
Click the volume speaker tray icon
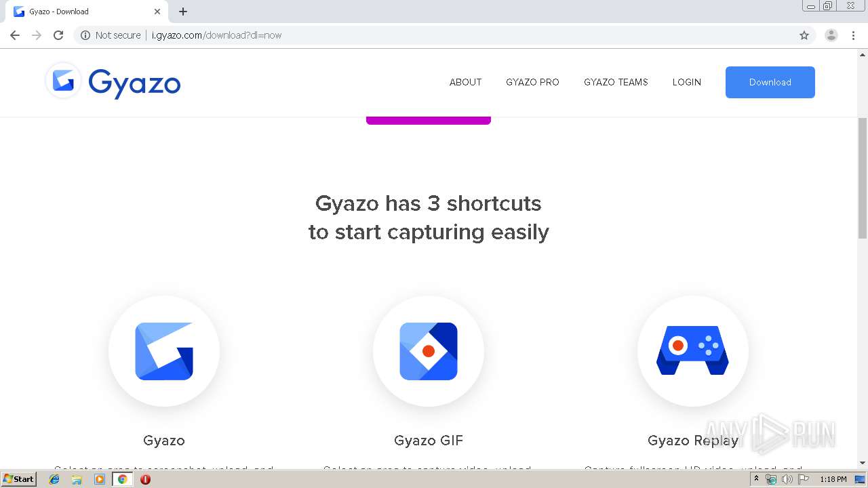click(x=787, y=479)
